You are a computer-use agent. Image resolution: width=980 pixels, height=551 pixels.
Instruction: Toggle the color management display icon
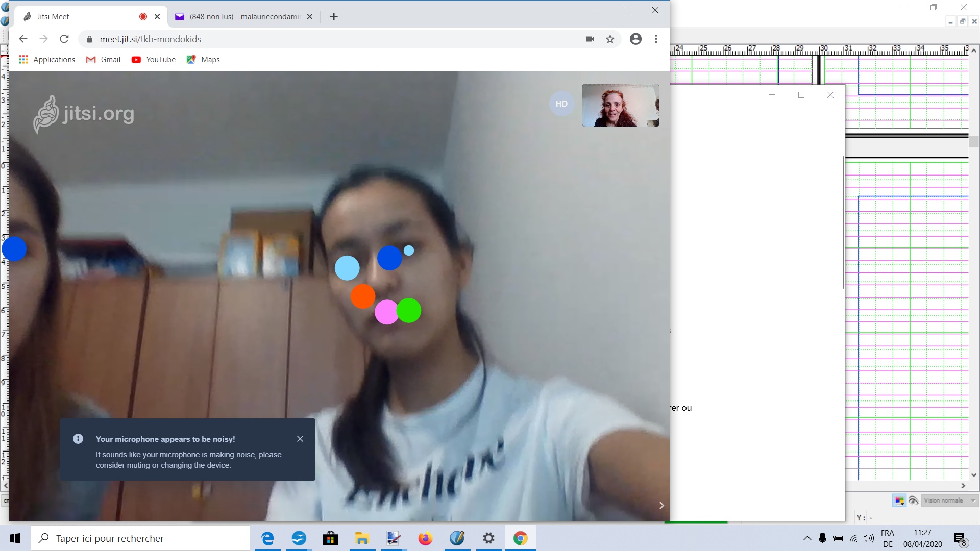(x=899, y=500)
